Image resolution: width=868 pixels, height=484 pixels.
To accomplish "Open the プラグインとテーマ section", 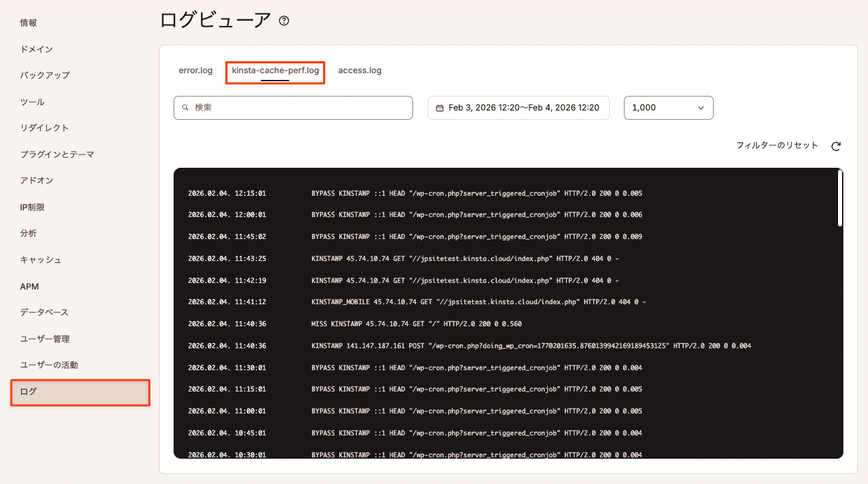I will click(57, 154).
